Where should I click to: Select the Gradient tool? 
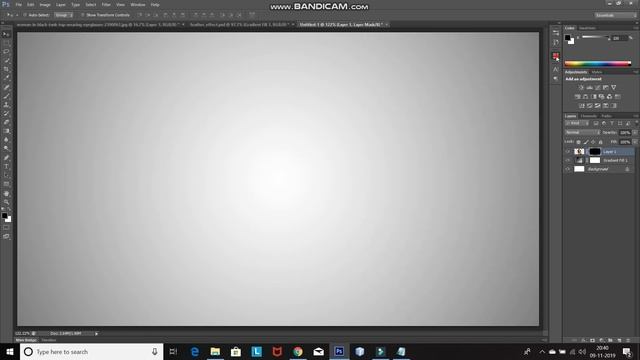click(6, 131)
